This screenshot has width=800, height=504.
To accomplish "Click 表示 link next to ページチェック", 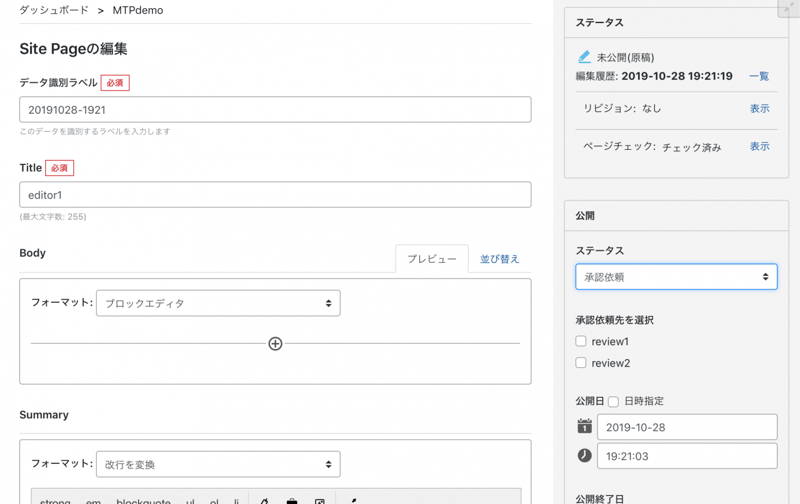I will pyautogui.click(x=759, y=147).
